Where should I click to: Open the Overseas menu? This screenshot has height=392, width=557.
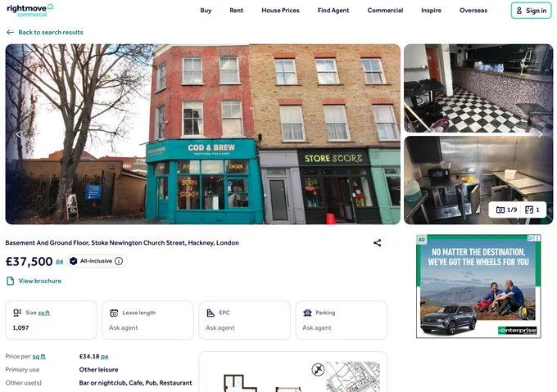tap(473, 11)
